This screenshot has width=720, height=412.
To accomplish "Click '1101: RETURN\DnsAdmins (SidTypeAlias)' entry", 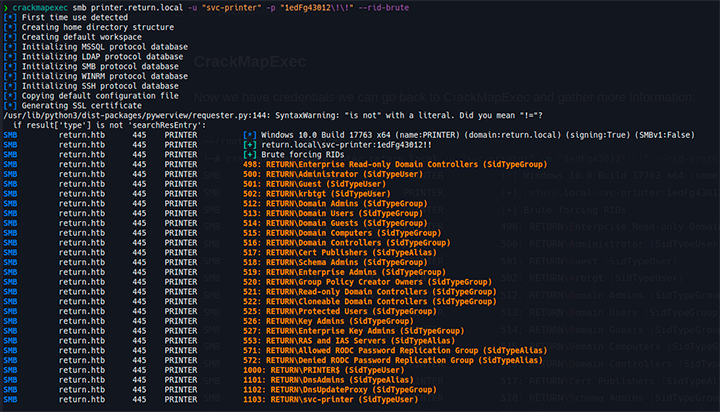I will click(x=328, y=380).
